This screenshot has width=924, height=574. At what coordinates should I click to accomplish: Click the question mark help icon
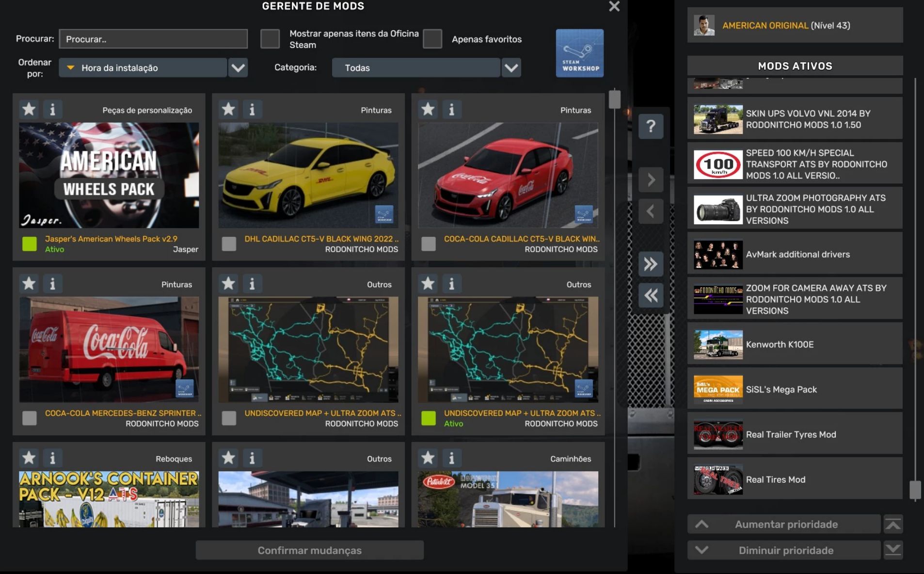click(x=651, y=127)
